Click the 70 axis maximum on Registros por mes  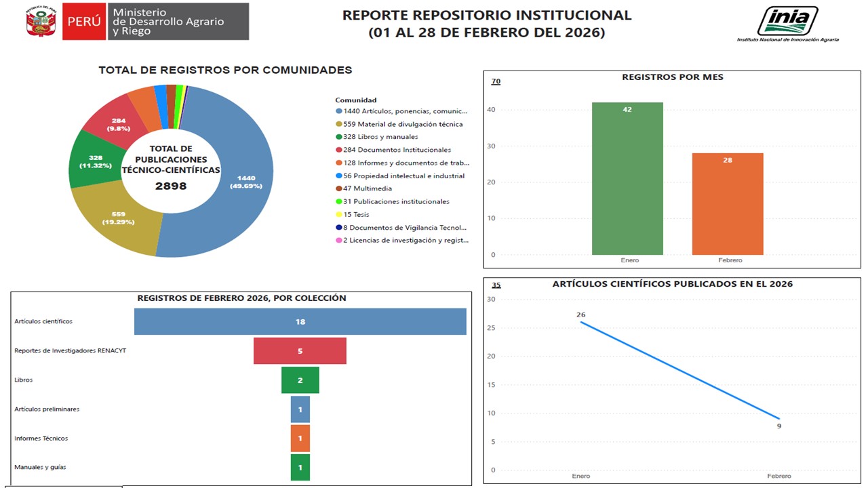pos(496,81)
